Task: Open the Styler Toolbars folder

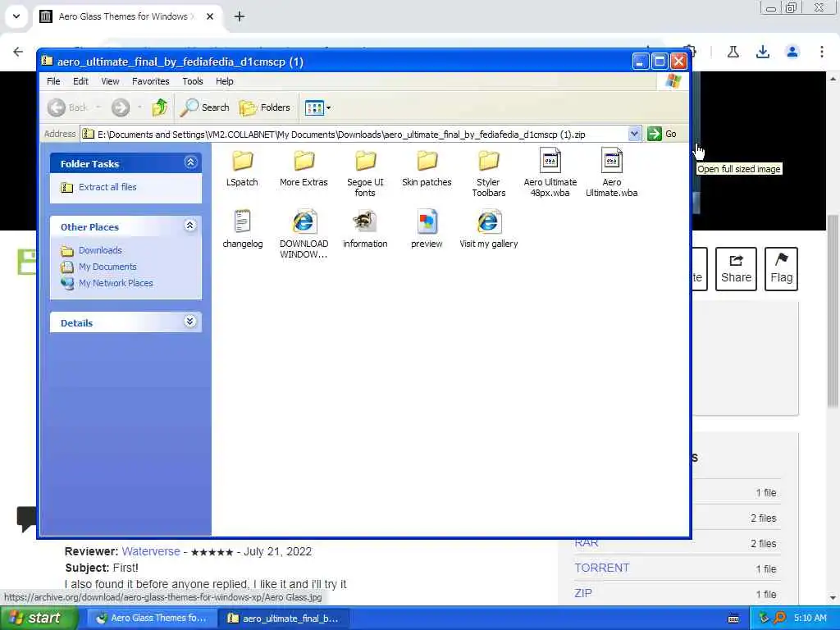Action: tap(489, 172)
